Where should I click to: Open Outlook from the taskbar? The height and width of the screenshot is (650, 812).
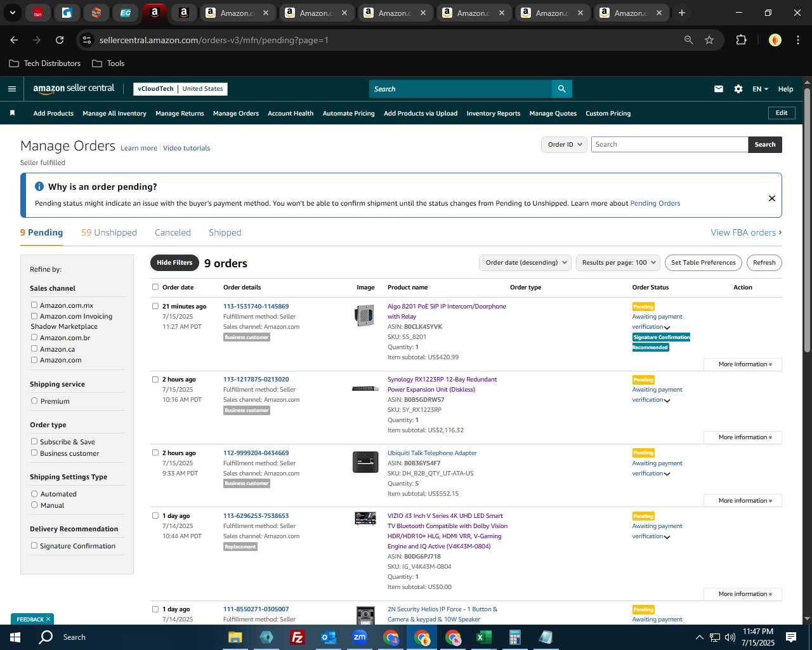[x=328, y=637]
